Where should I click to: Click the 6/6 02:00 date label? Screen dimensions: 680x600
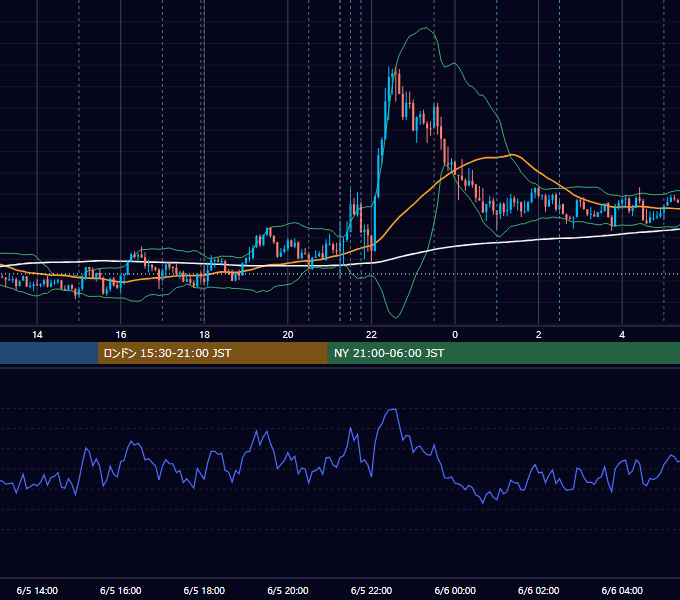[x=539, y=590]
